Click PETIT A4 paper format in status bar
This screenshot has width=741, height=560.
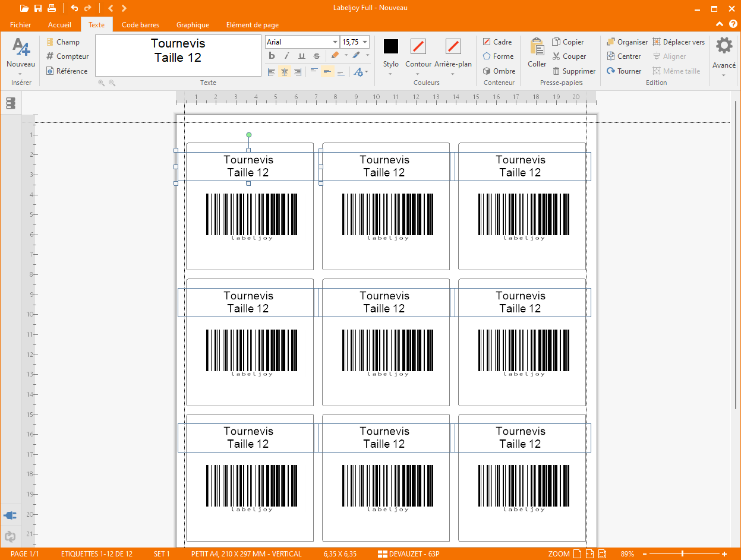pos(246,554)
